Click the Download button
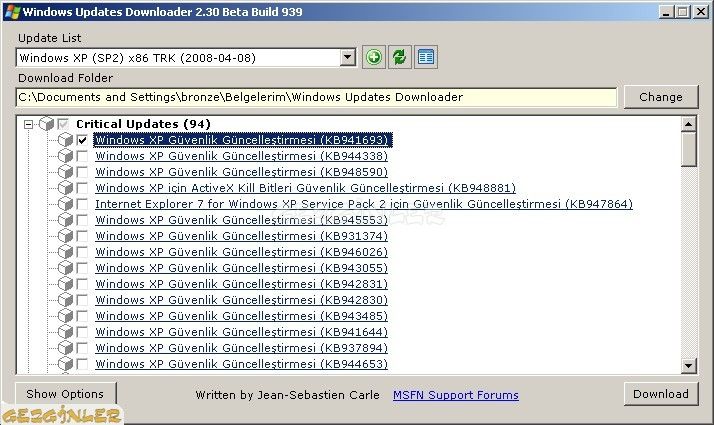 point(660,394)
